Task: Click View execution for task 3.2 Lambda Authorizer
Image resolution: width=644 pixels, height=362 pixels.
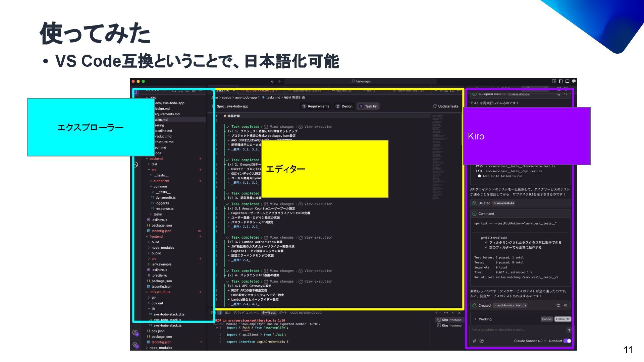Action: tap(315, 237)
